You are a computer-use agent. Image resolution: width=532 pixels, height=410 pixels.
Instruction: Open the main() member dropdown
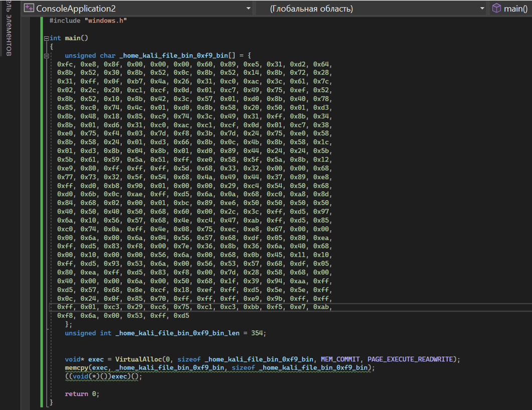(x=515, y=9)
